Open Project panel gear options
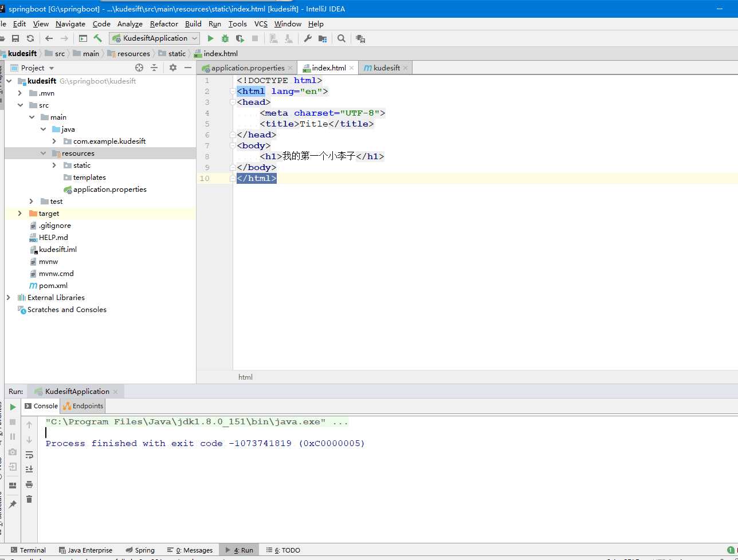The width and height of the screenshot is (738, 560). [173, 68]
